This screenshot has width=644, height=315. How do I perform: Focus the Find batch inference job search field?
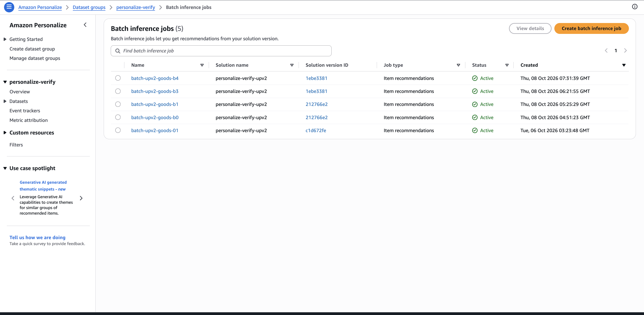coord(221,51)
